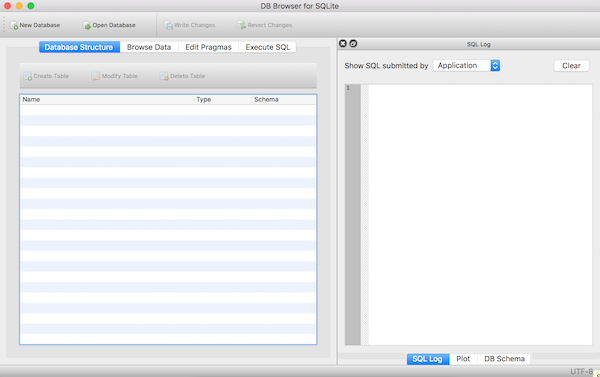
Task: Open the Application dropdown for SQL submitted by
Action: pyautogui.click(x=466, y=65)
